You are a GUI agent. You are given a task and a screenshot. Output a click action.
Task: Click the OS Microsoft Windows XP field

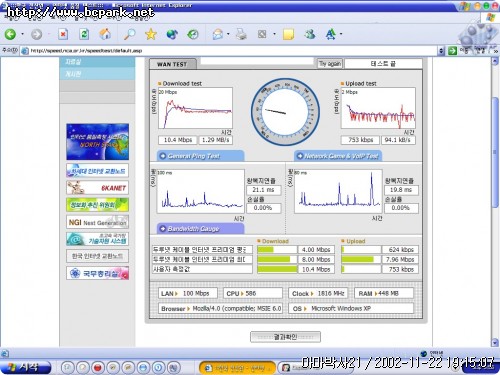351,308
